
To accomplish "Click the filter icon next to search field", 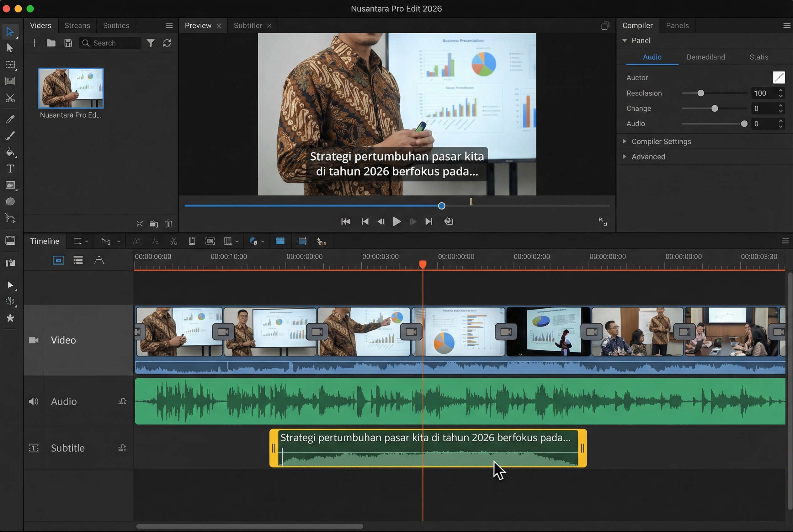I will (151, 43).
